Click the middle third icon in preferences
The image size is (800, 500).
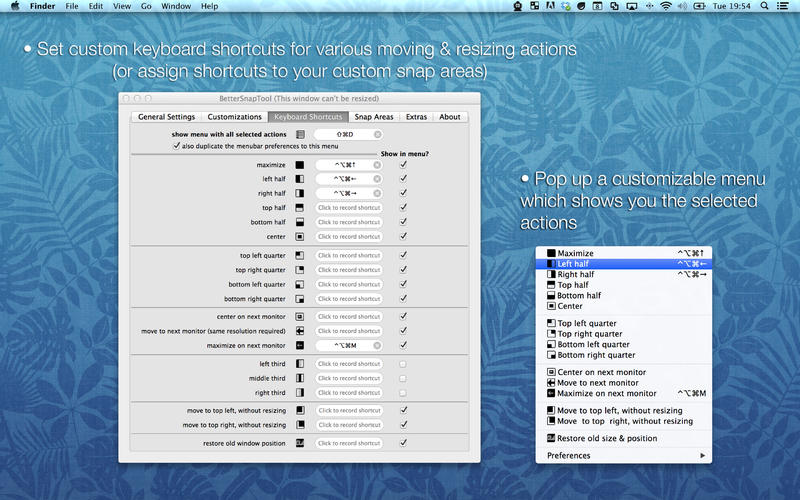(300, 379)
